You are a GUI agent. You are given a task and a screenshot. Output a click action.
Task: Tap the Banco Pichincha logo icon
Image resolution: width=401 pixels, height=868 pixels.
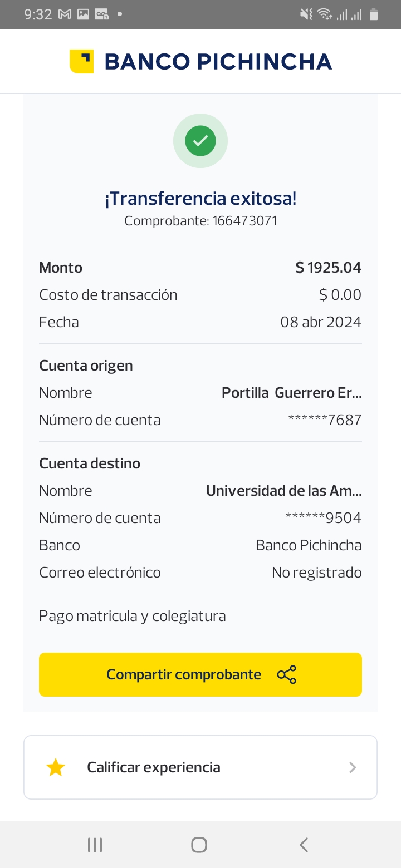[x=81, y=61]
